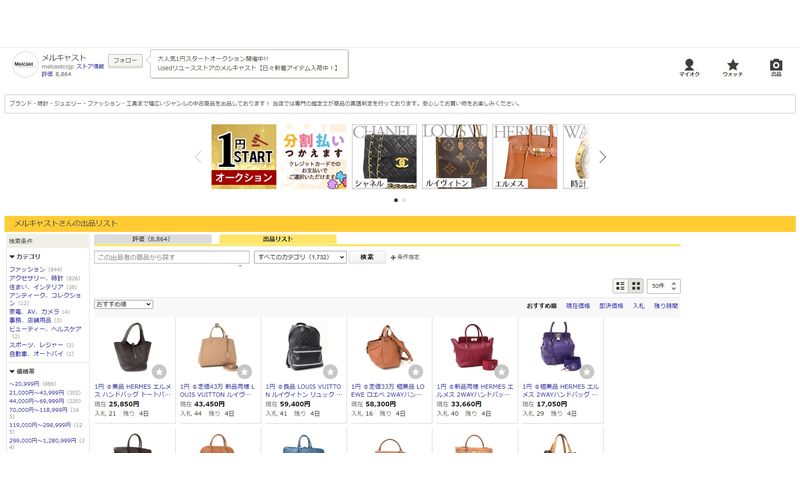Open the 分割払い つかえます banner
The image size is (800, 500).
(x=314, y=157)
